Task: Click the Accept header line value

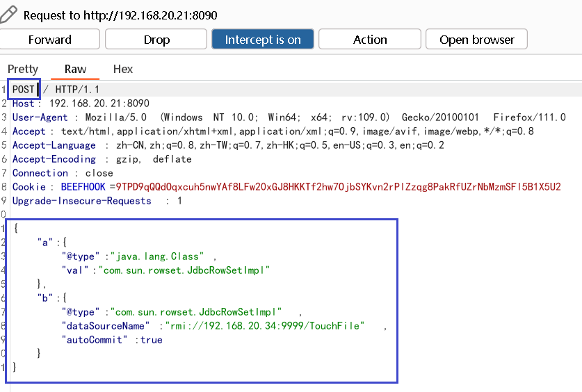Action: [x=298, y=131]
